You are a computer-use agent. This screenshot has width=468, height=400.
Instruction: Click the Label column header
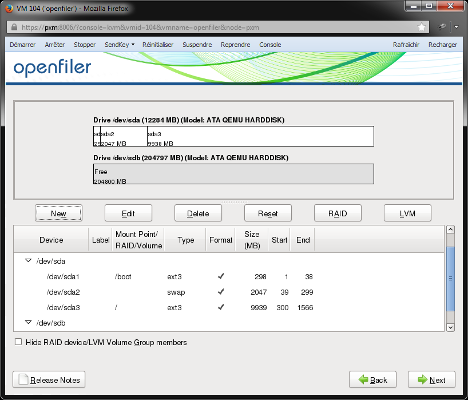[x=100, y=240]
